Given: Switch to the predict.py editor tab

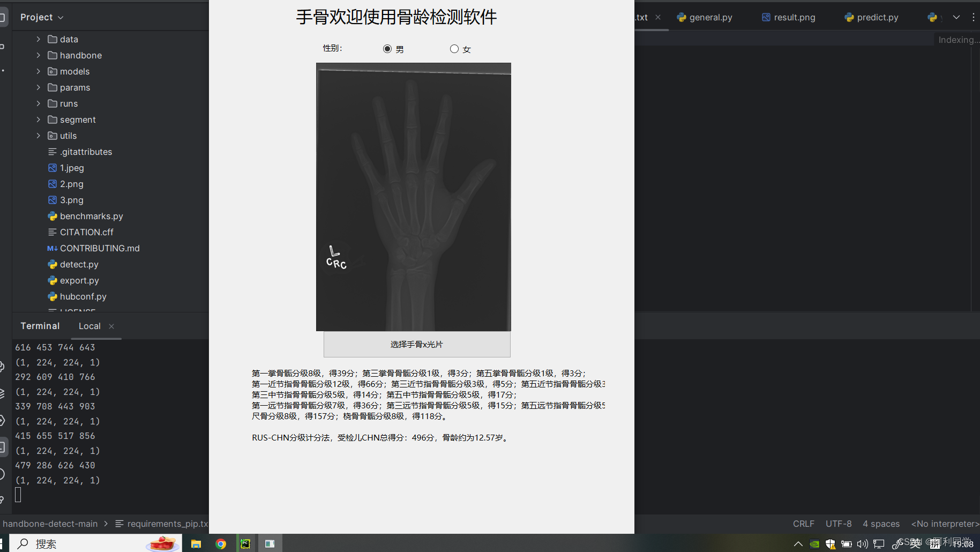Looking at the screenshot, I should click(872, 17).
